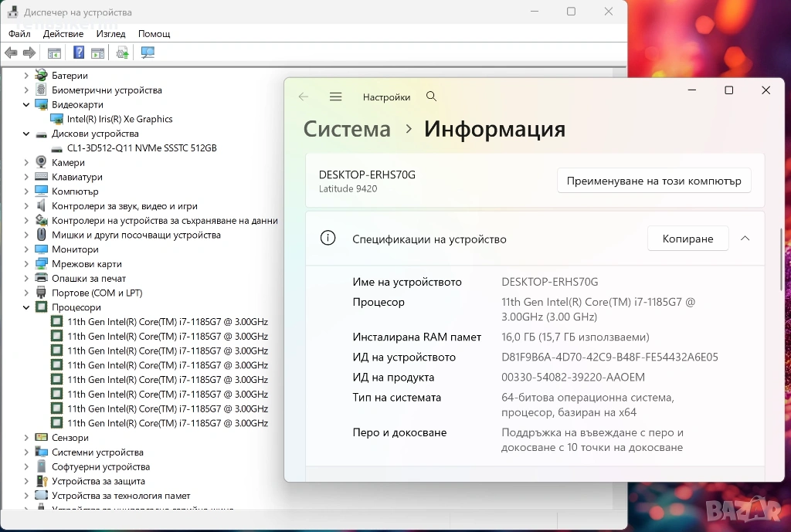Expand the Батерии tree node
This screenshot has width=791, height=532.
pyautogui.click(x=25, y=76)
